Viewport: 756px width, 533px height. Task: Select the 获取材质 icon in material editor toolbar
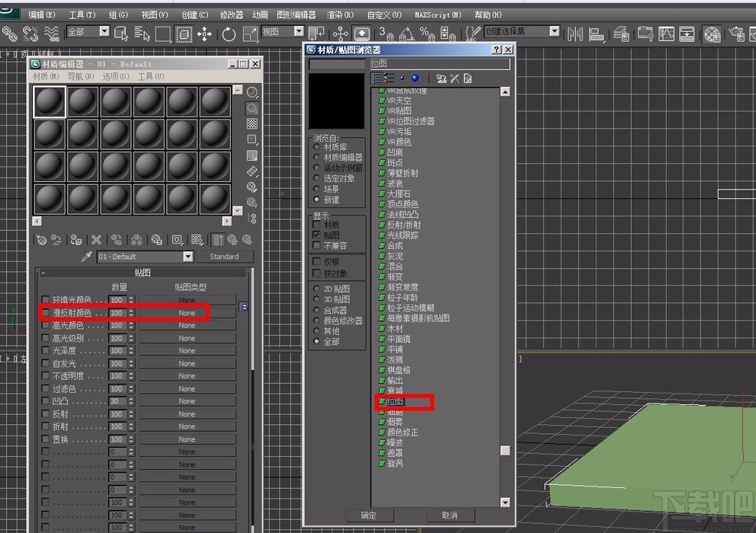coord(41,240)
